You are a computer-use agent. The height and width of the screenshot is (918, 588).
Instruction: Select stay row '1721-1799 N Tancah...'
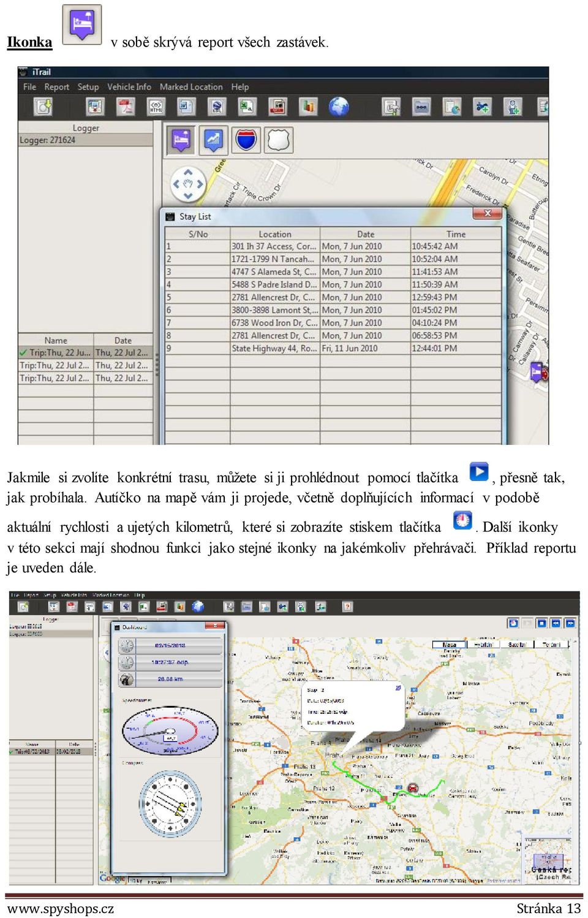click(333, 259)
